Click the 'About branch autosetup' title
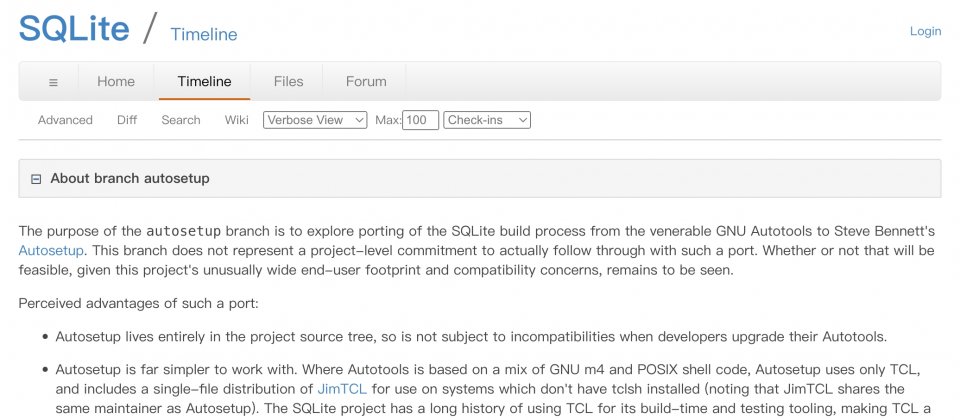The height and width of the screenshot is (420, 960). [130, 179]
